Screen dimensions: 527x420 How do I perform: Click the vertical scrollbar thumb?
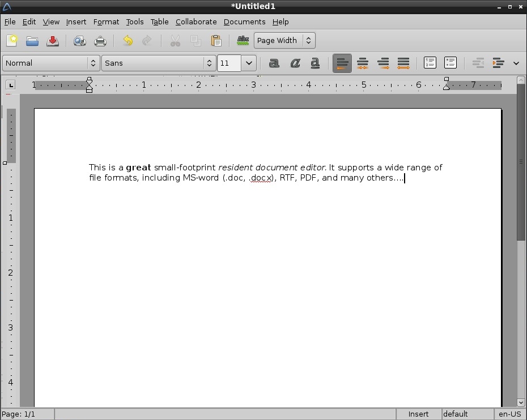(521, 162)
